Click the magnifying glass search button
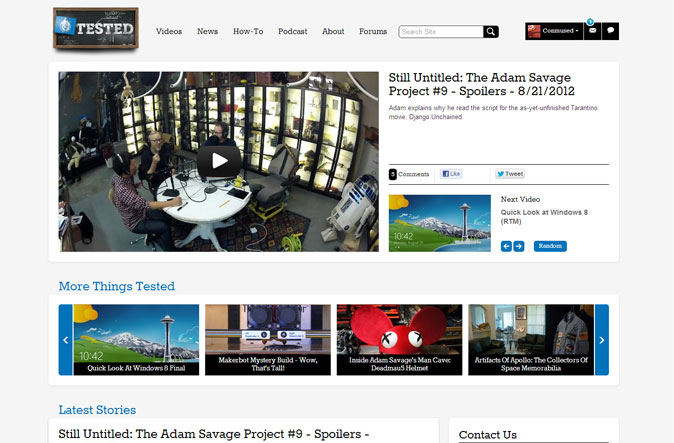674x443 pixels. pos(491,32)
